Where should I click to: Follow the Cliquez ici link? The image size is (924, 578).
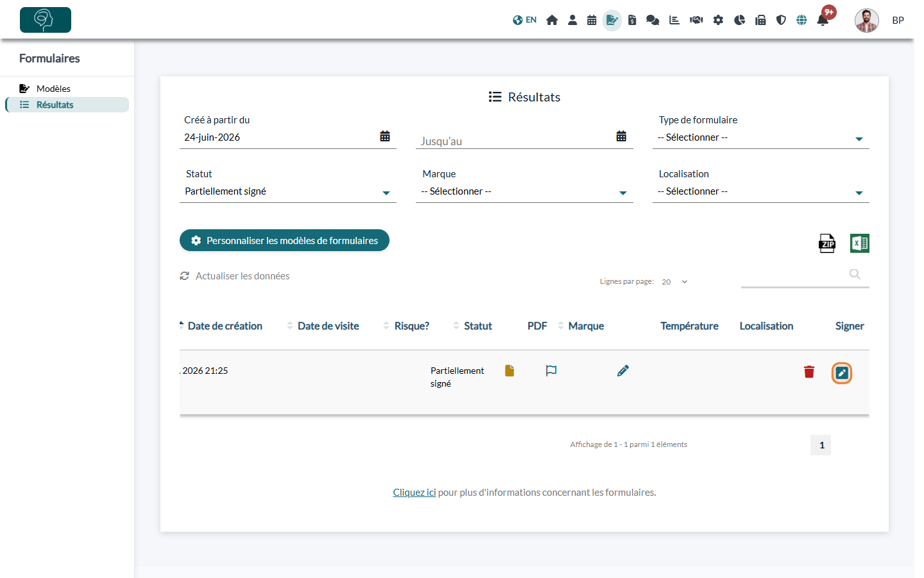415,493
